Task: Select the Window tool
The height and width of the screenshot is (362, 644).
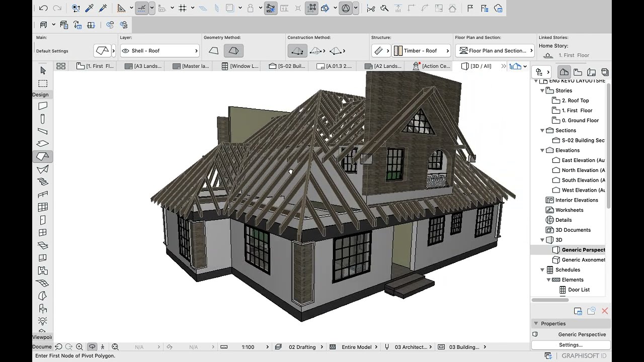Action: click(43, 233)
